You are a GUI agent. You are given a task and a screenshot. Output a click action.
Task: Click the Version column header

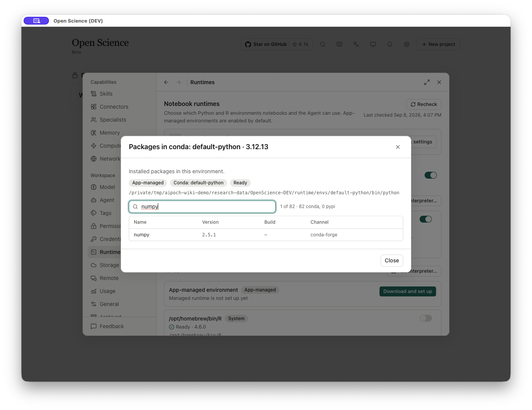pos(211,222)
